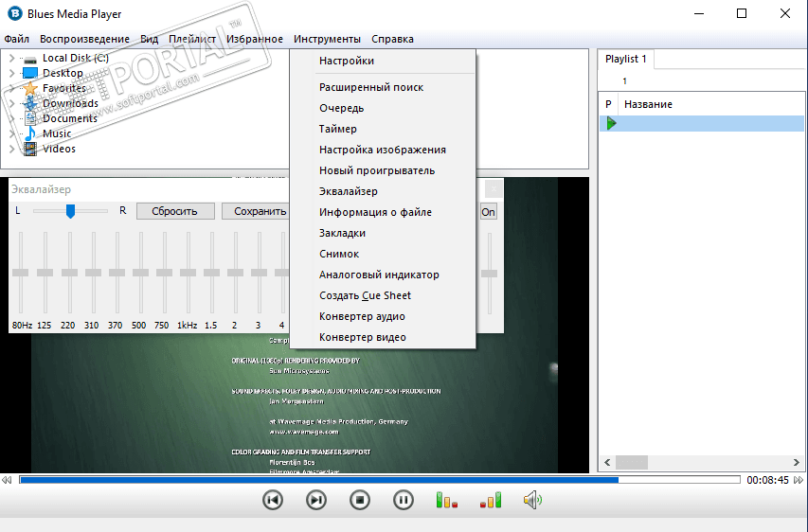Click the L/R balance slider handle
This screenshot has width=808, height=532.
click(71, 211)
